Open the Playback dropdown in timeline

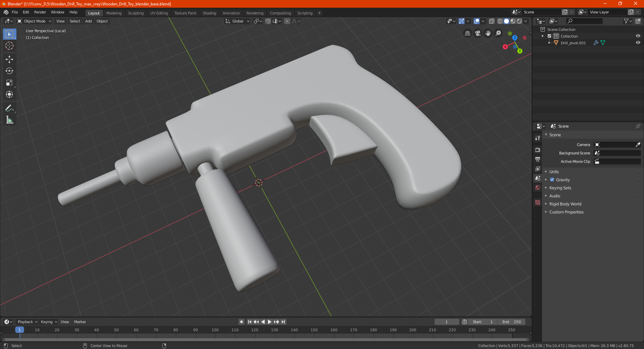27,322
